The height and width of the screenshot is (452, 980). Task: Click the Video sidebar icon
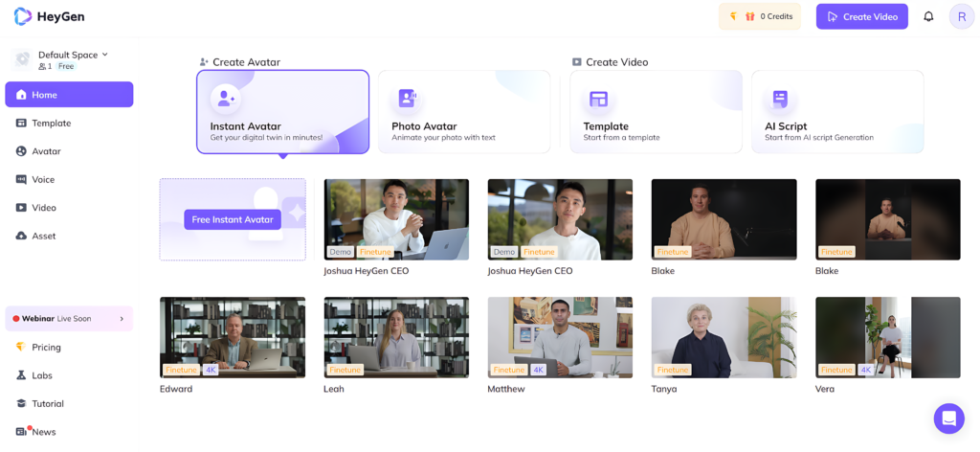[21, 208]
